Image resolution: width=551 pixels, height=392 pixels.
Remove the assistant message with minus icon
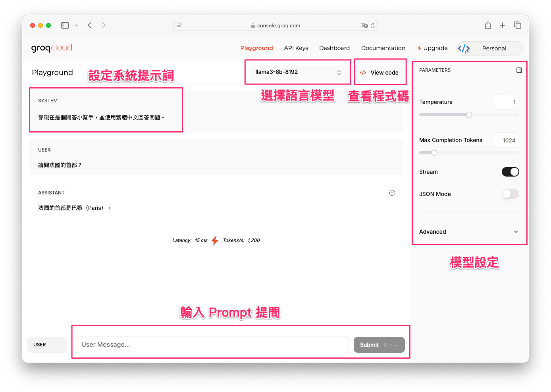coord(392,193)
